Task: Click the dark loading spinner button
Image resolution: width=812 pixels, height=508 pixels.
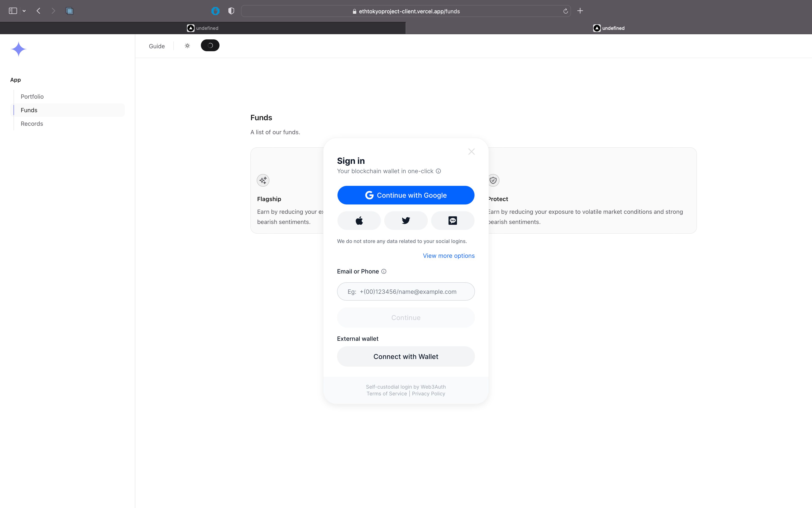Action: (210, 45)
